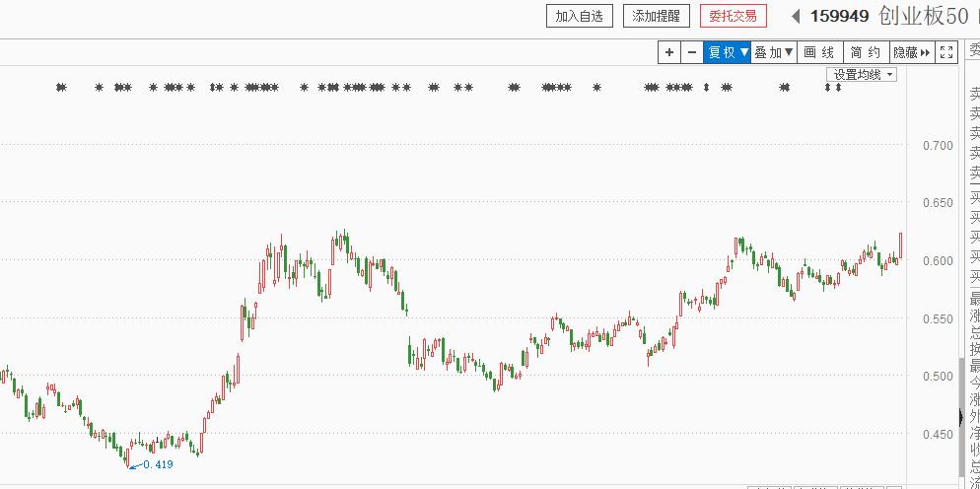This screenshot has width=980, height=489.
Task: Toggle 画线 drawing mode
Action: (x=819, y=52)
